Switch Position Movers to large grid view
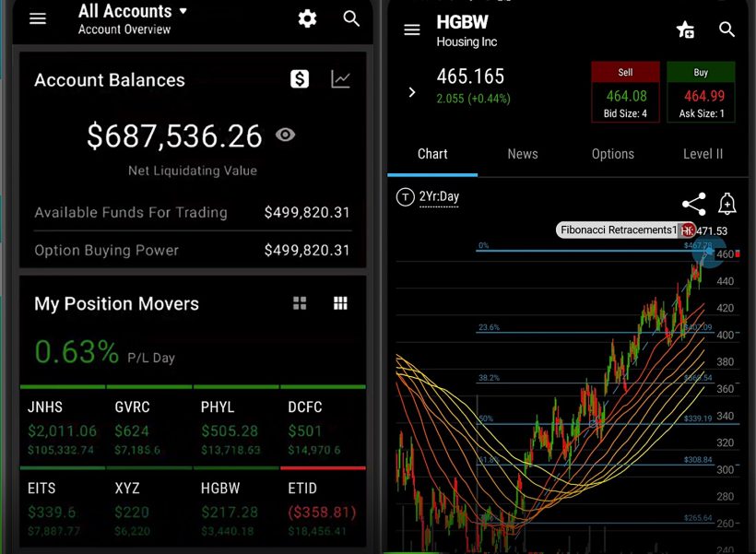The width and height of the screenshot is (756, 554). (x=340, y=303)
